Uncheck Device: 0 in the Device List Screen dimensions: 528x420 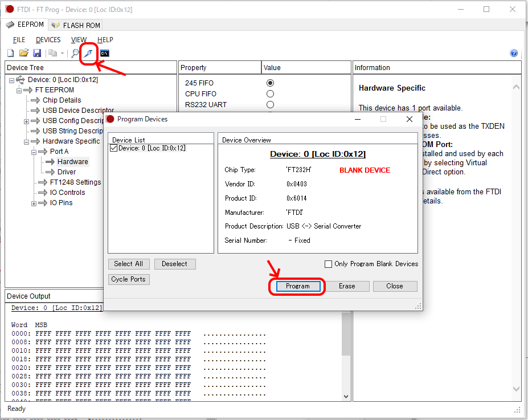113,148
